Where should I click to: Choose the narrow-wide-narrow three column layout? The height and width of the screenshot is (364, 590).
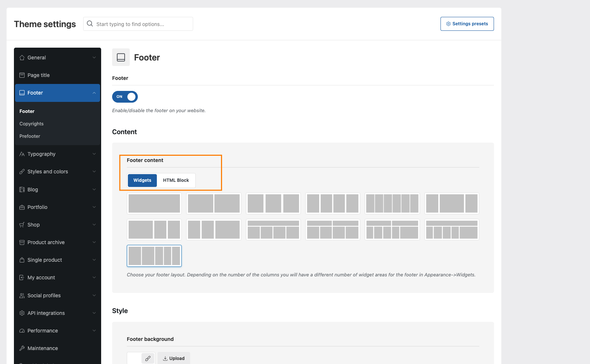(x=452, y=203)
